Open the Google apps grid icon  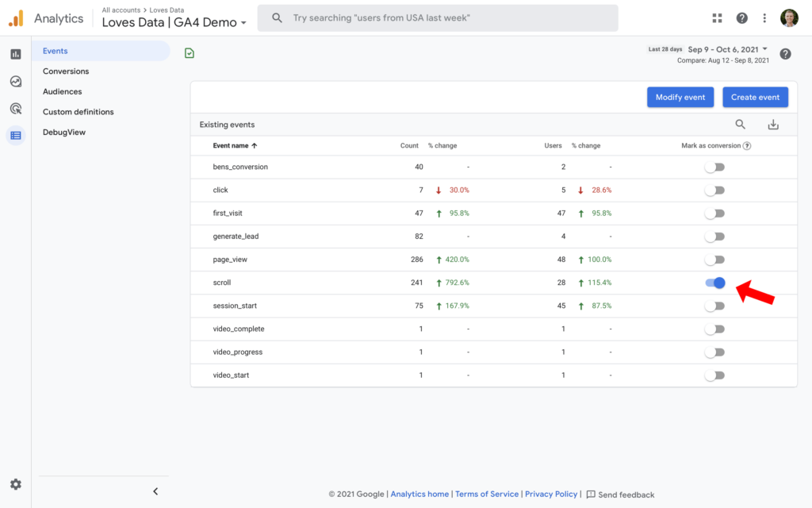tap(717, 18)
